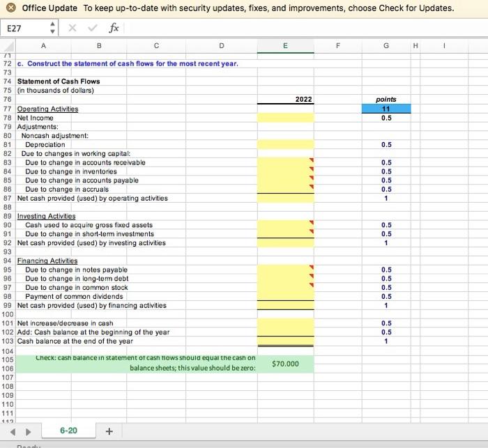Click the green check cell showing $70.000

tap(285, 364)
